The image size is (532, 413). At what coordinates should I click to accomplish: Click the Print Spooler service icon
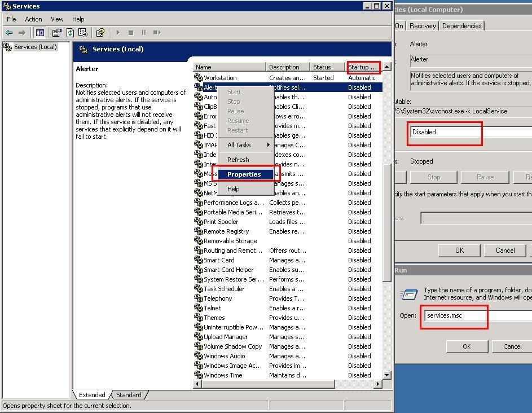(199, 221)
